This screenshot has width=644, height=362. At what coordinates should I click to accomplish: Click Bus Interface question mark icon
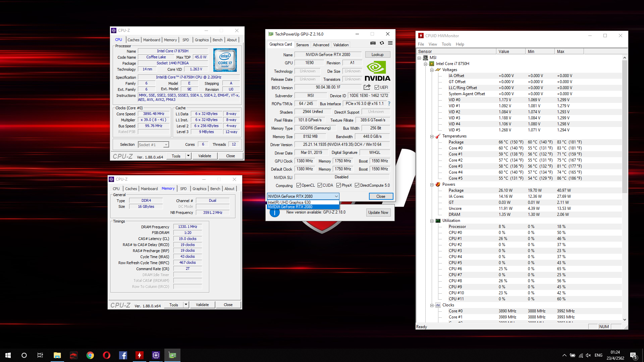click(389, 104)
